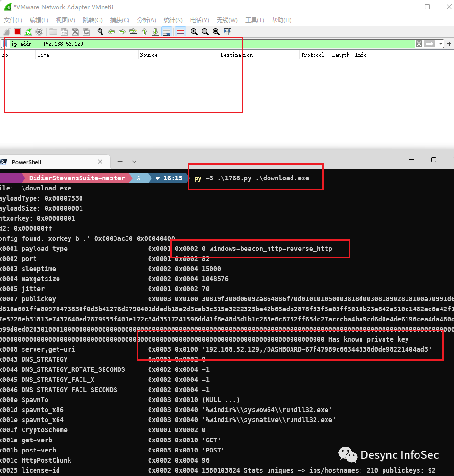Maximize the Wireshark window
The width and height of the screenshot is (454, 476).
[x=427, y=7]
